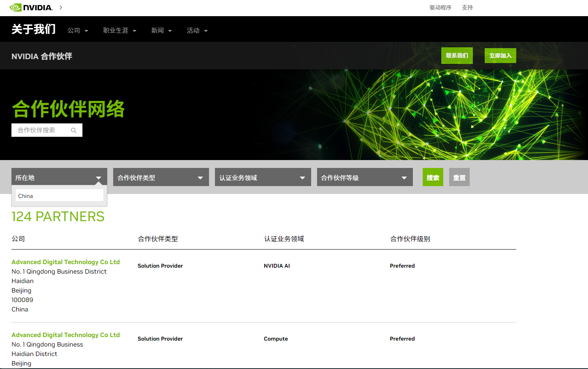Image resolution: width=588 pixels, height=369 pixels.
Task: Click the 合作伙伴网络 banner title
Action: tap(68, 109)
